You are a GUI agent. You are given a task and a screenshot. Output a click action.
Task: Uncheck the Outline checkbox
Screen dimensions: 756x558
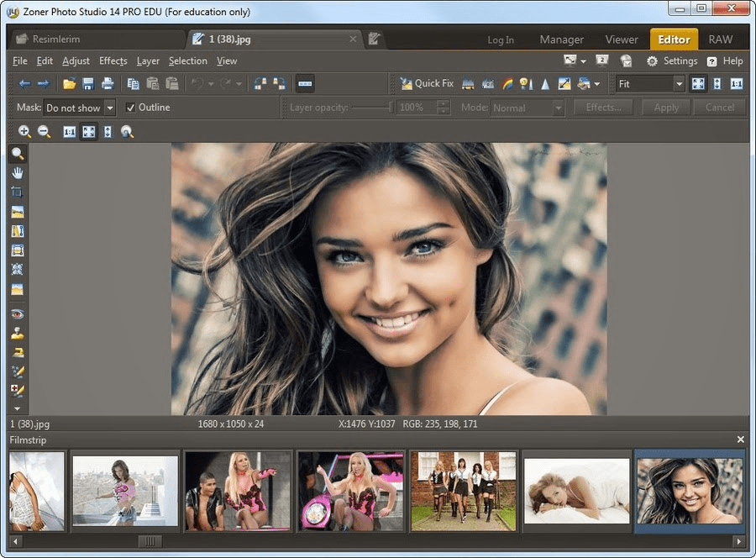tap(130, 108)
